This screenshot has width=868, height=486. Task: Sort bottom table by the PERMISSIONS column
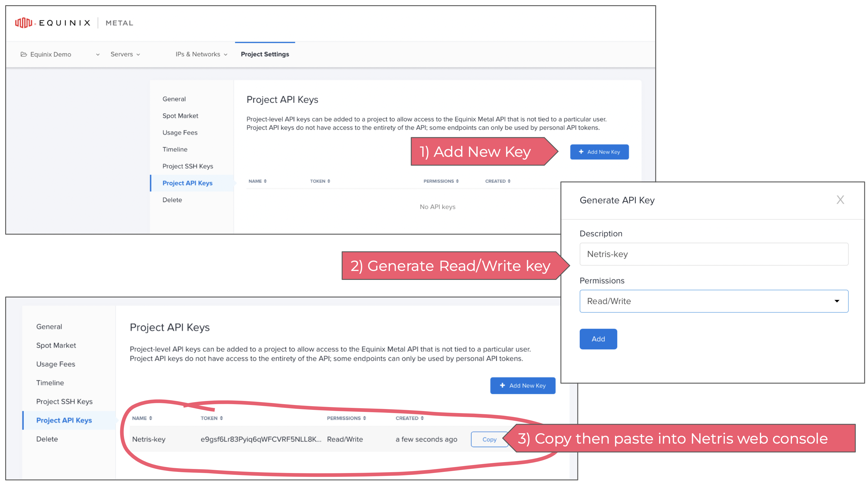[346, 418]
